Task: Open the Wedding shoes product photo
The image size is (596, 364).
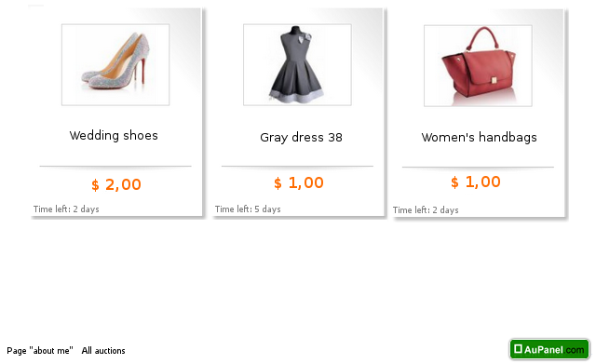Action: click(x=115, y=64)
